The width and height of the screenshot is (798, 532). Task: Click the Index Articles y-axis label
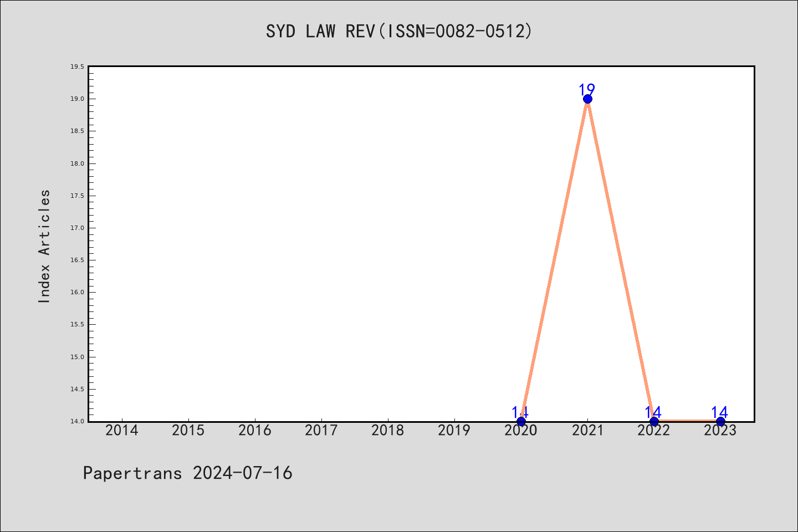pos(44,246)
